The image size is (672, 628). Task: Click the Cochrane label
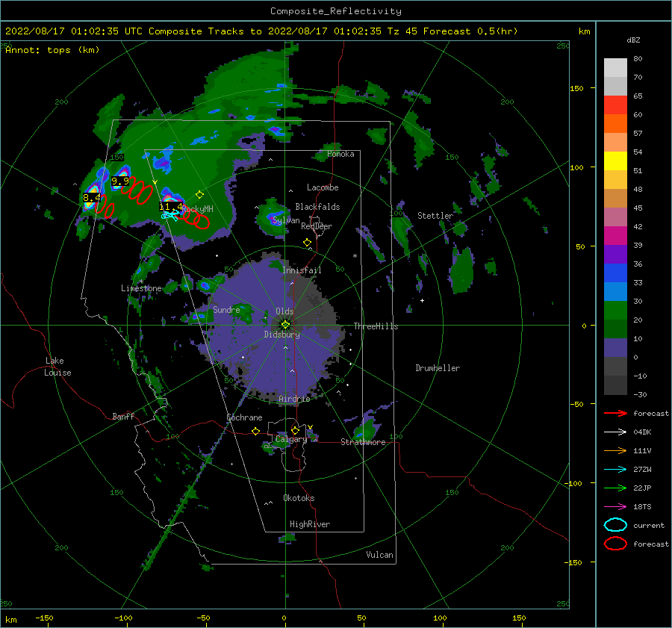(x=244, y=417)
